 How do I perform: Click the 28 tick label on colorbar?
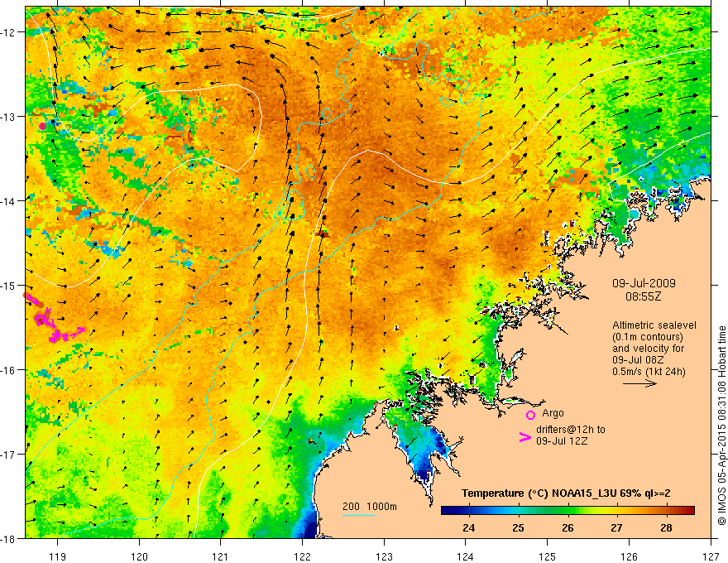(x=666, y=527)
